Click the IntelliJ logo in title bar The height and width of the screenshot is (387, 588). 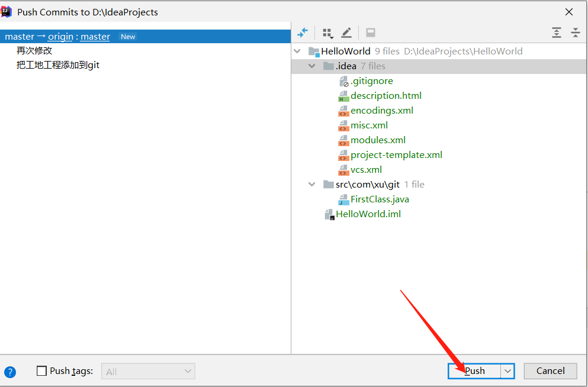pos(7,12)
